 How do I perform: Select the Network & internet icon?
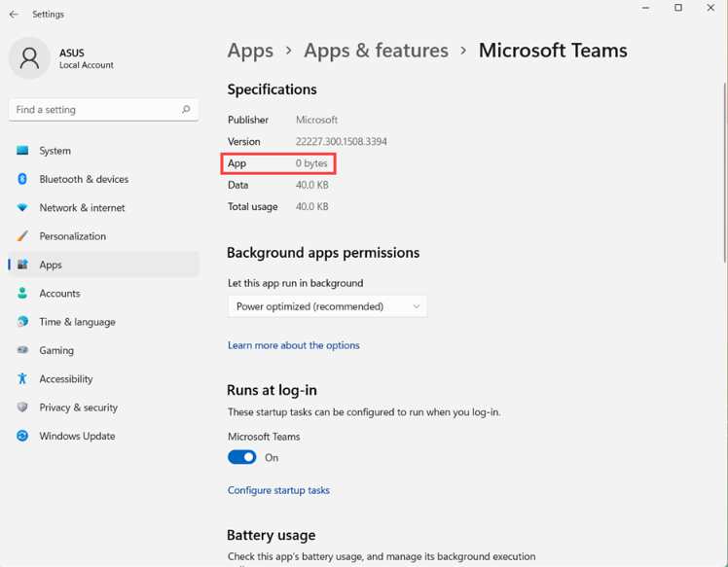point(22,208)
